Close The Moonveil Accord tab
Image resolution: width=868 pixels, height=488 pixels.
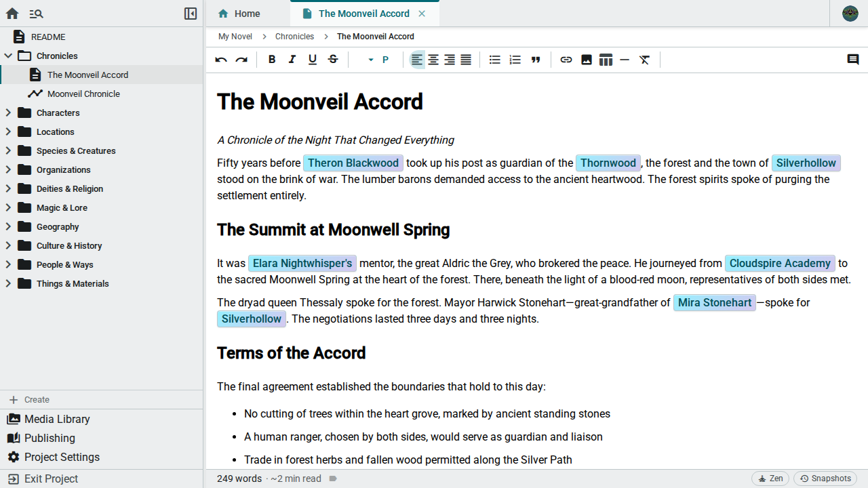click(422, 14)
